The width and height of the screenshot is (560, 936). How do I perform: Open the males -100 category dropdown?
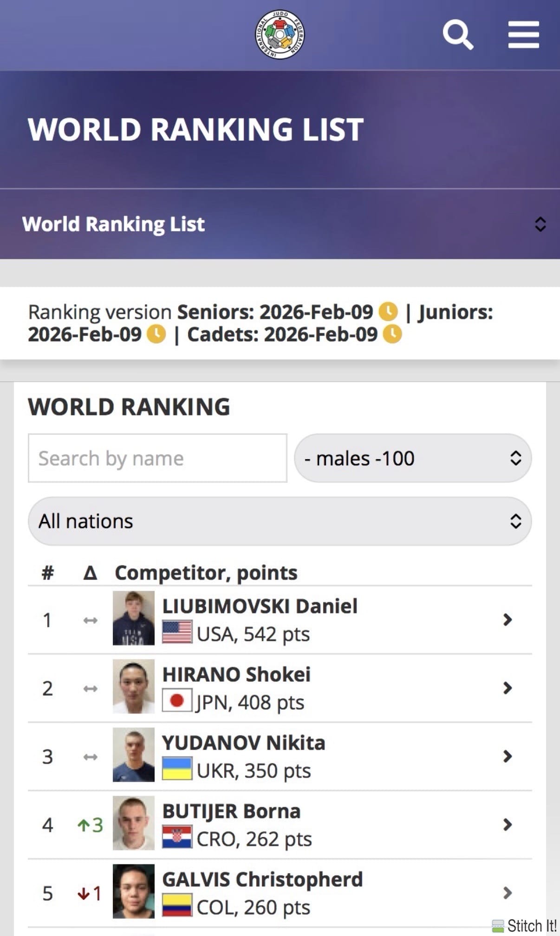coord(412,458)
